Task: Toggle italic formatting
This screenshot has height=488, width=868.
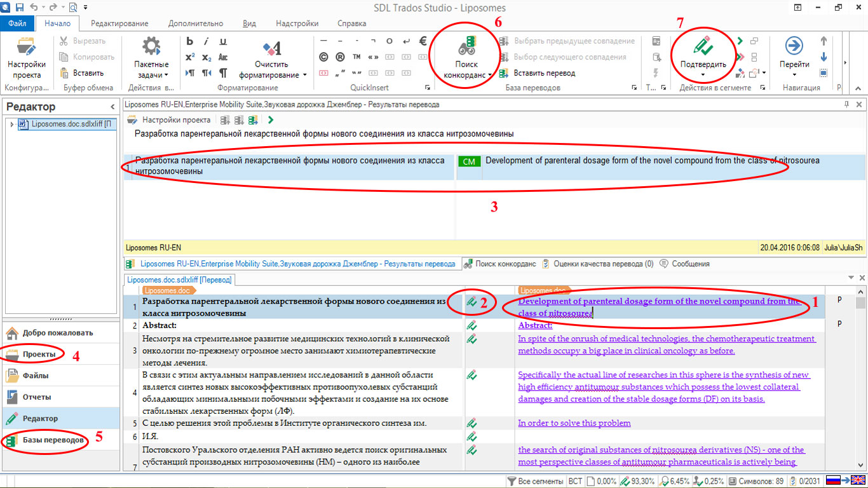Action: coord(207,41)
